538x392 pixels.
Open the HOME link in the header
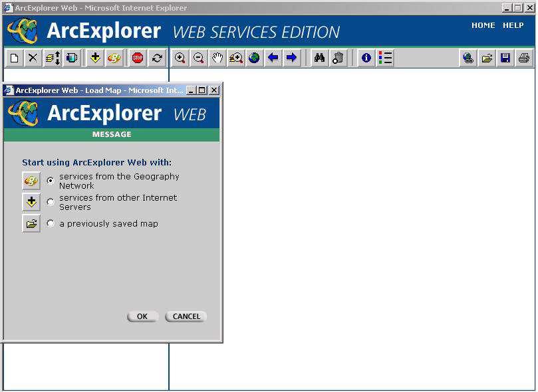[x=483, y=25]
